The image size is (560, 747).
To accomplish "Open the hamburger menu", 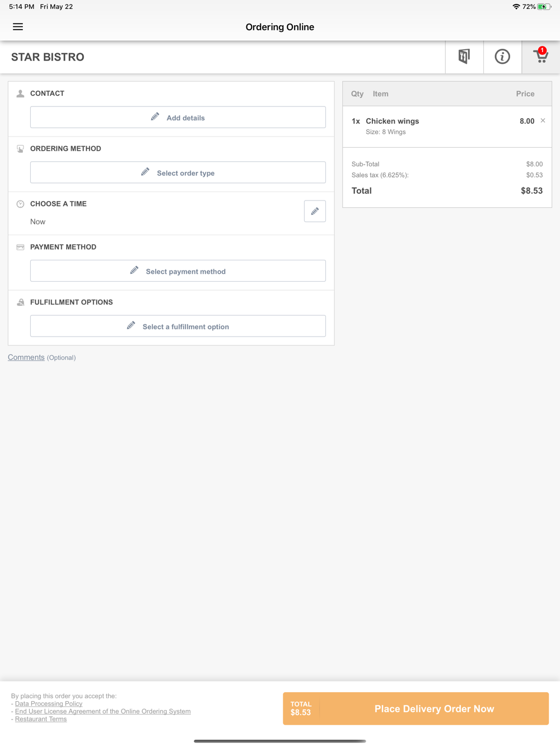I will (x=18, y=27).
